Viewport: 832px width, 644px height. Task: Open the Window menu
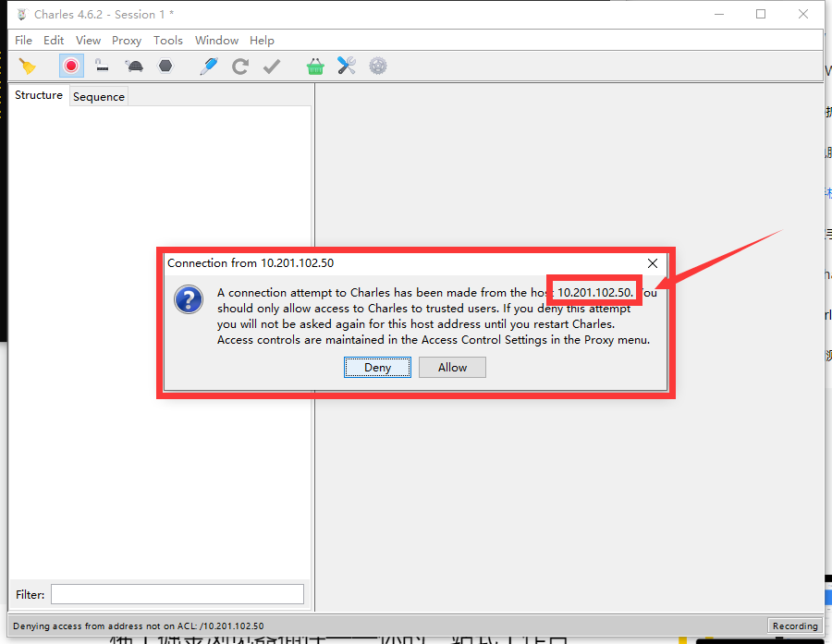click(216, 41)
